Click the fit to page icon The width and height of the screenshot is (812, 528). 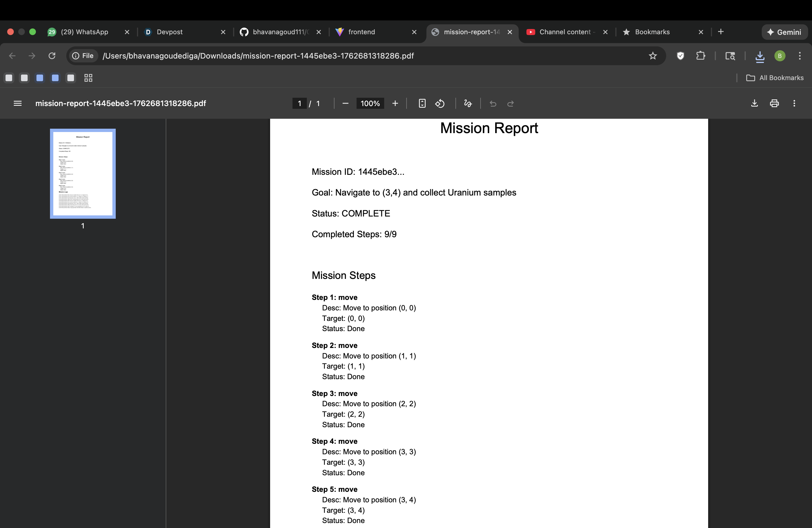pyautogui.click(x=422, y=103)
